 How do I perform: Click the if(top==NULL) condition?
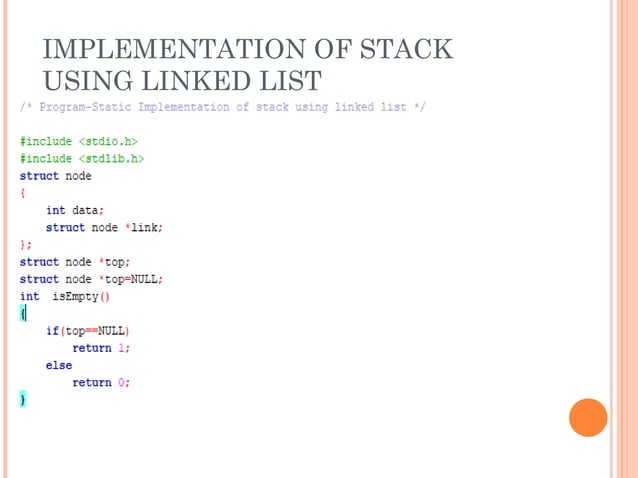tap(87, 331)
